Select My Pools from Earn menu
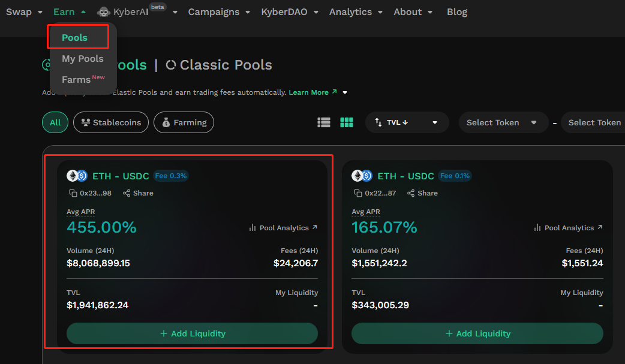625x364 pixels. pyautogui.click(x=83, y=59)
